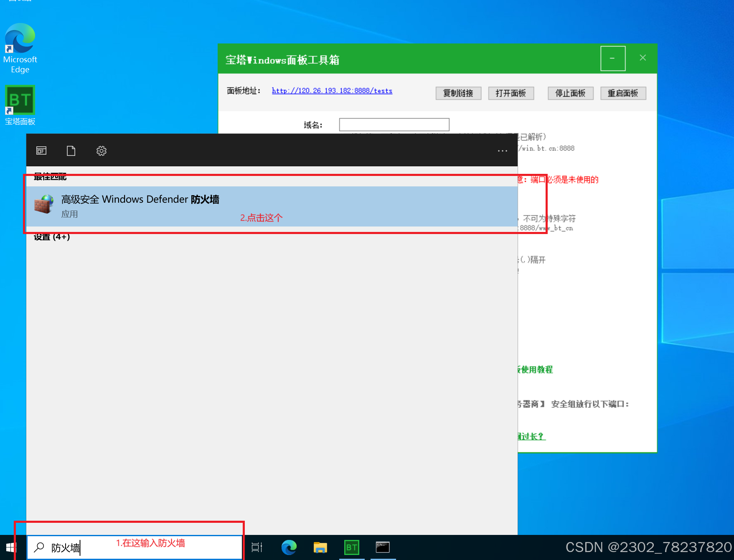Open the 宝塔面板 BT icon on the taskbar
The width and height of the screenshot is (734, 560).
pyautogui.click(x=351, y=547)
